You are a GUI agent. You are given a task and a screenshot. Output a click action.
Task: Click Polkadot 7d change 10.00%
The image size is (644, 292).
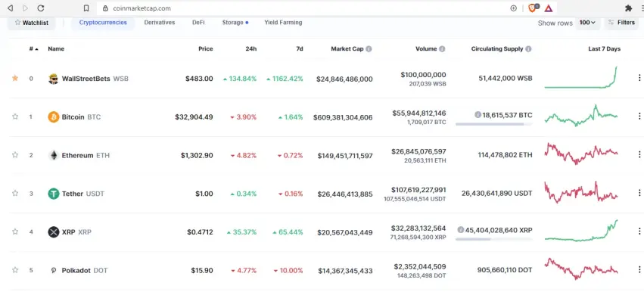coord(288,270)
